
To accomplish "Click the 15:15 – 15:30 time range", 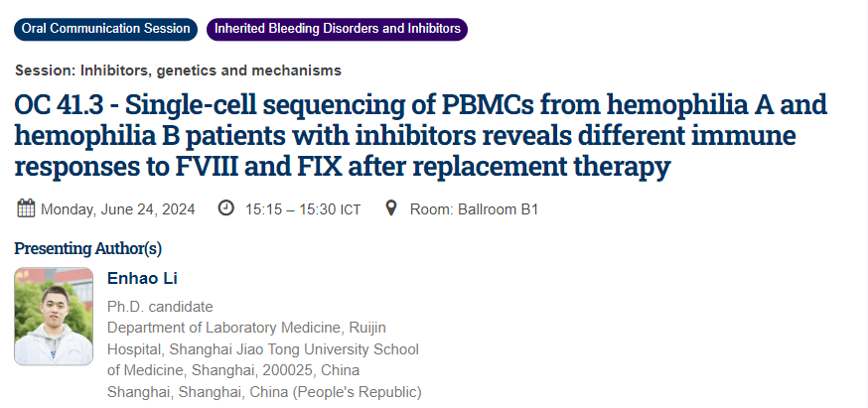I will [288, 209].
